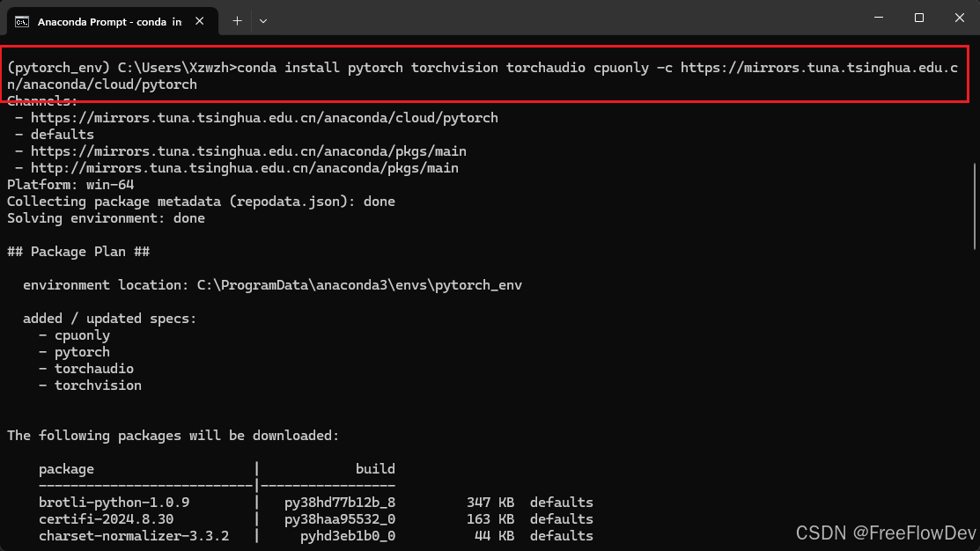This screenshot has height=551, width=980.
Task: Click the vertical scrollbar thumb in terminal
Action: 975,206
